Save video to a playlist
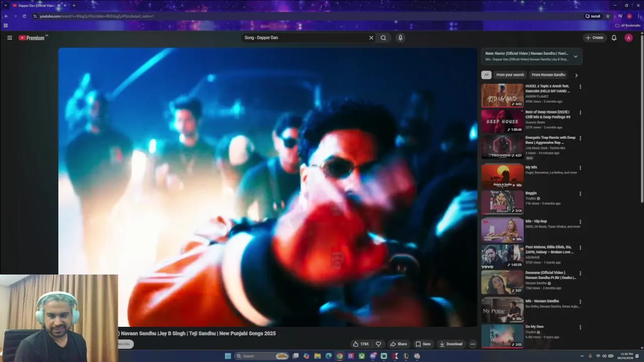Screen dimensions: 644x362 coord(423,344)
